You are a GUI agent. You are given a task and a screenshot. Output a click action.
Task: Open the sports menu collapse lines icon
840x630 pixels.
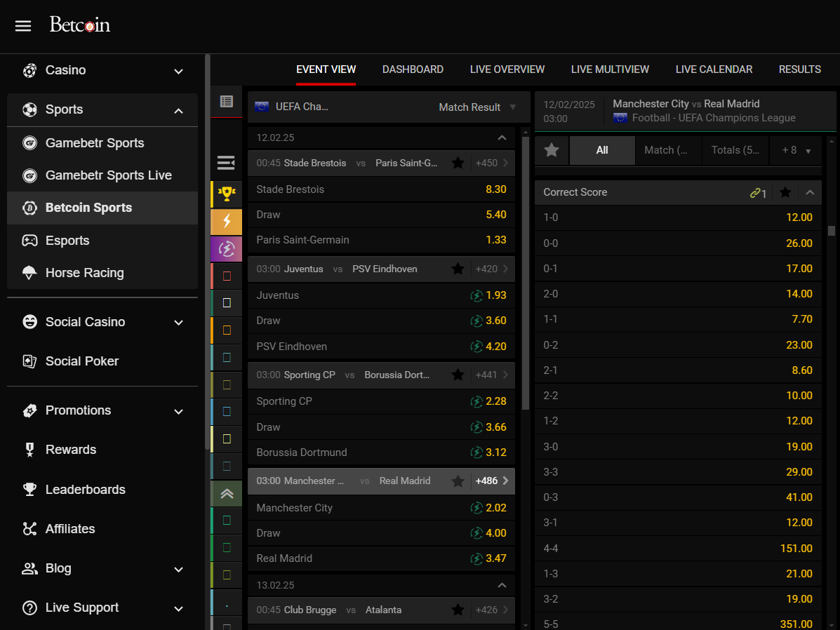[226, 163]
